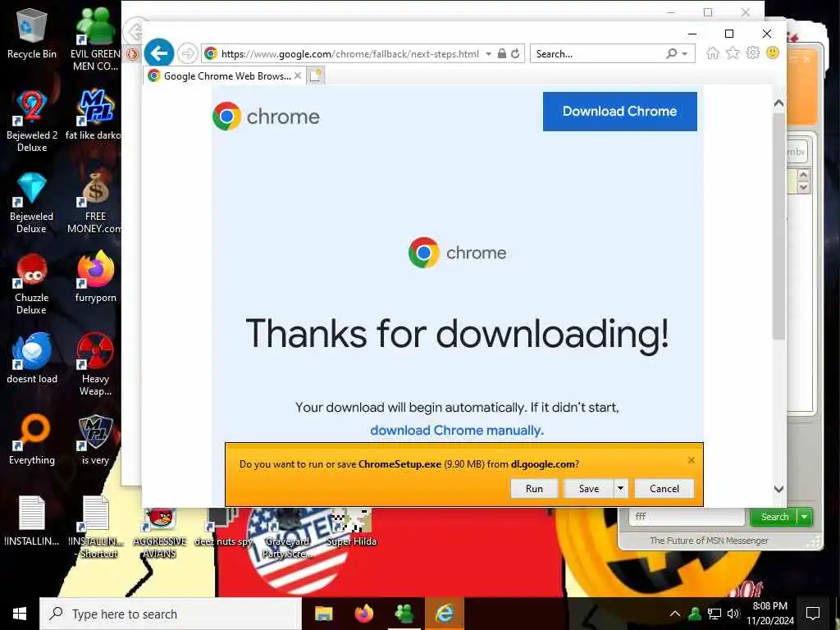Click the download Chrome manually link
840x630 pixels.
(457, 431)
